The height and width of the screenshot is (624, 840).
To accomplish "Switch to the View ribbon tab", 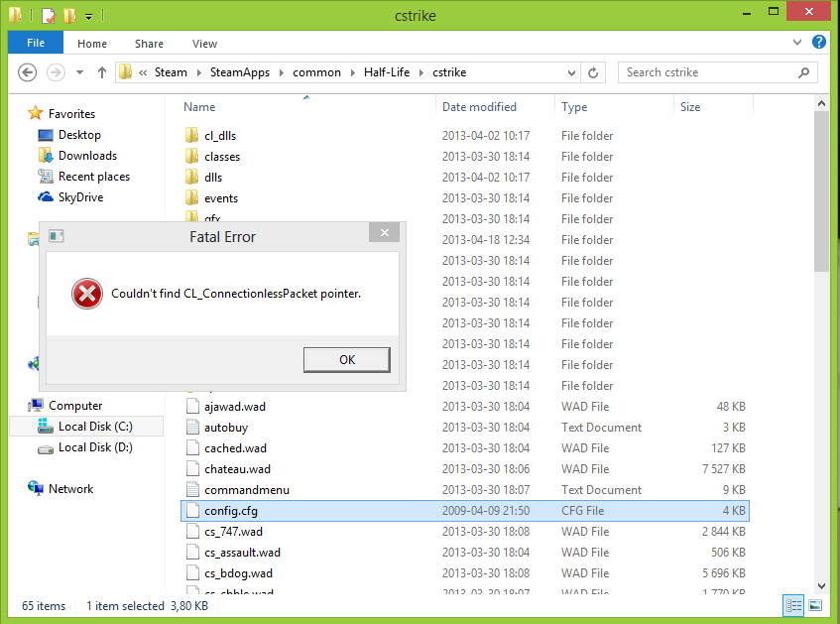I will (x=204, y=44).
